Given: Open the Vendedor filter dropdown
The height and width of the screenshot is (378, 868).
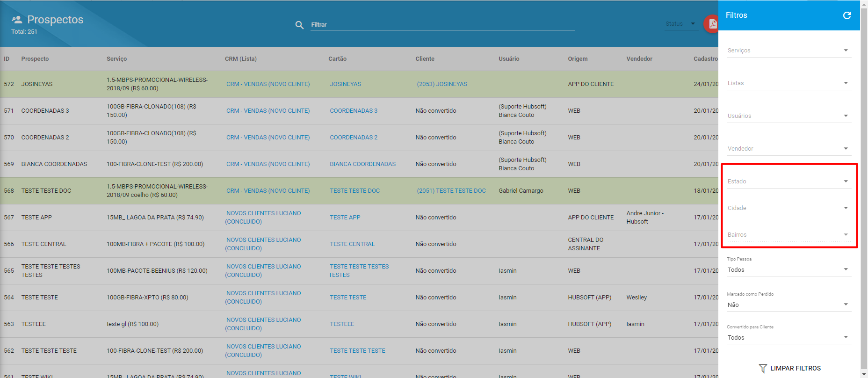Looking at the screenshot, I should point(789,148).
